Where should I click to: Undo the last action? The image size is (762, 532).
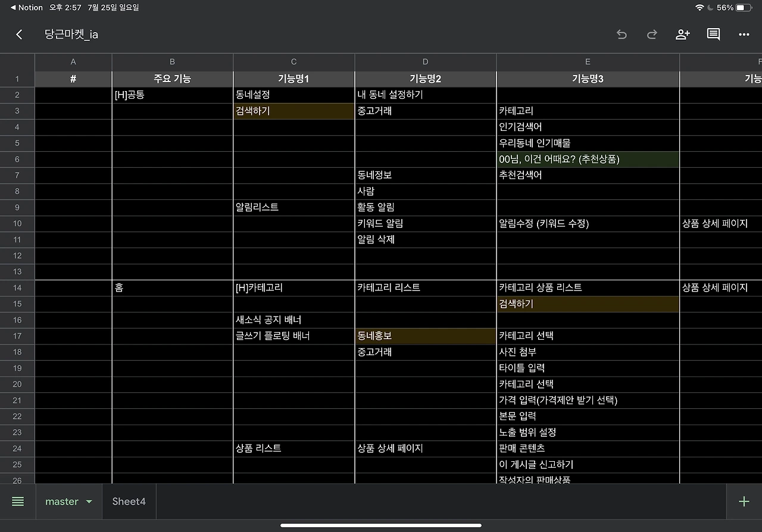point(622,35)
